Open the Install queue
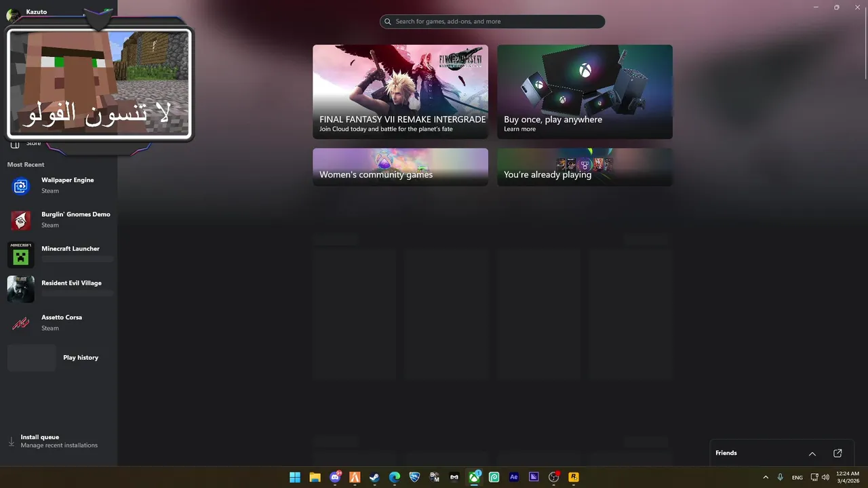The height and width of the screenshot is (488, 868). pyautogui.click(x=58, y=441)
